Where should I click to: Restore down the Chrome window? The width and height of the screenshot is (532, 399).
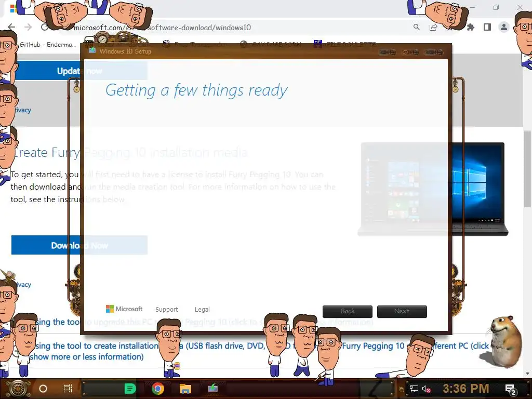[x=496, y=7]
